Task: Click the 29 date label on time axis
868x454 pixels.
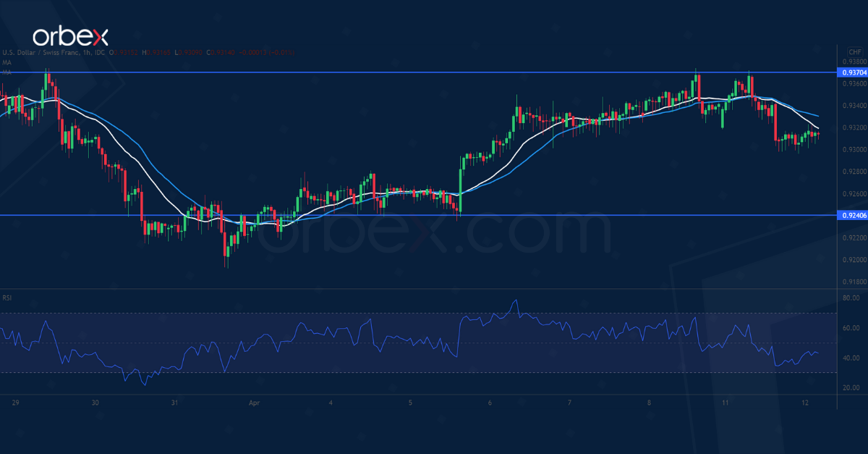Action: [17, 401]
